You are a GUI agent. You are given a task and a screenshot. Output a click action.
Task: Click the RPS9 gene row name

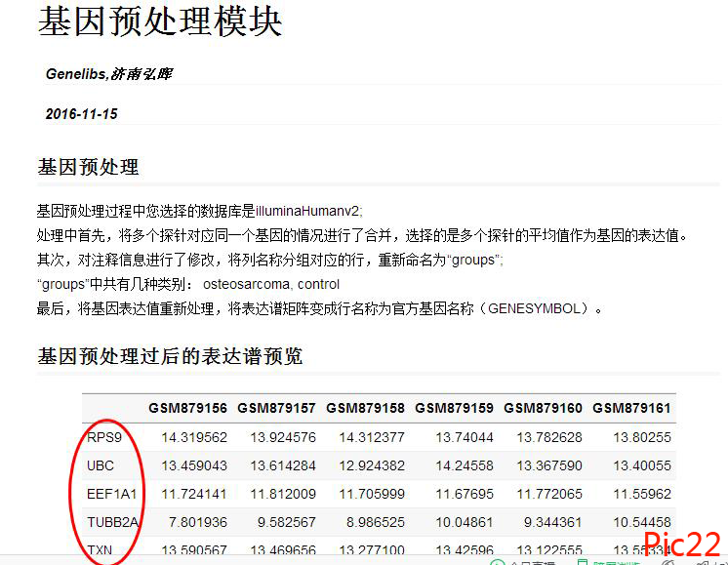coord(104,437)
